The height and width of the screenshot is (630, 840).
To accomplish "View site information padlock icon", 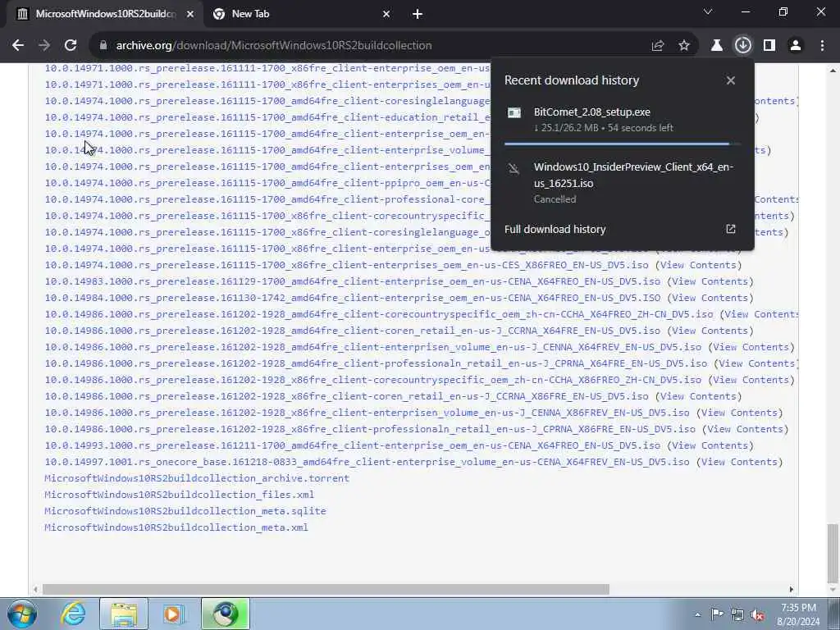I will [103, 46].
